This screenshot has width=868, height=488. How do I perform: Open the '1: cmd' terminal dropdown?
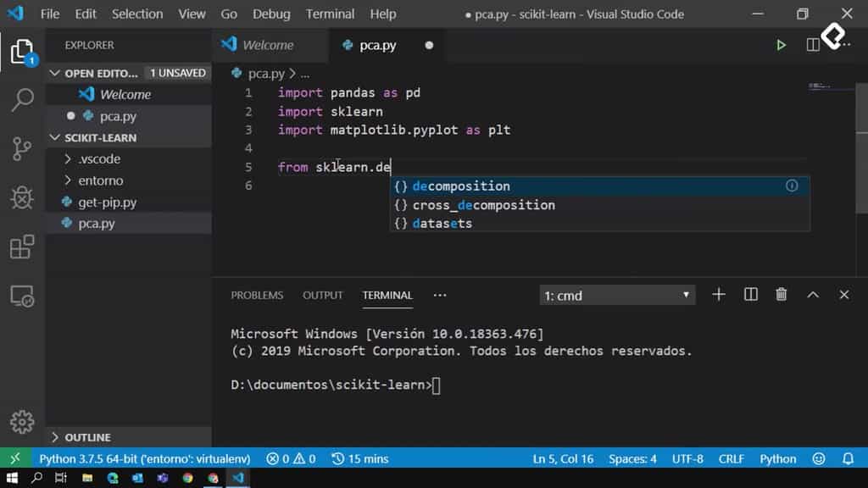coord(616,294)
